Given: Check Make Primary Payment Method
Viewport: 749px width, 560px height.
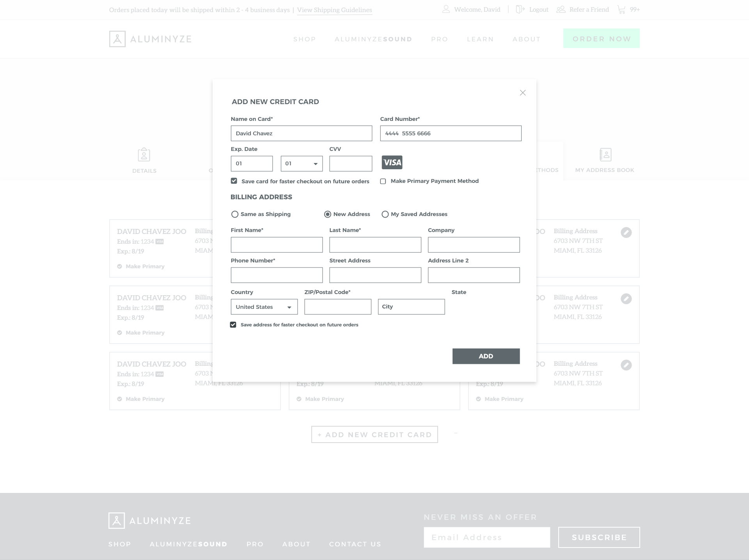Looking at the screenshot, I should tap(383, 181).
